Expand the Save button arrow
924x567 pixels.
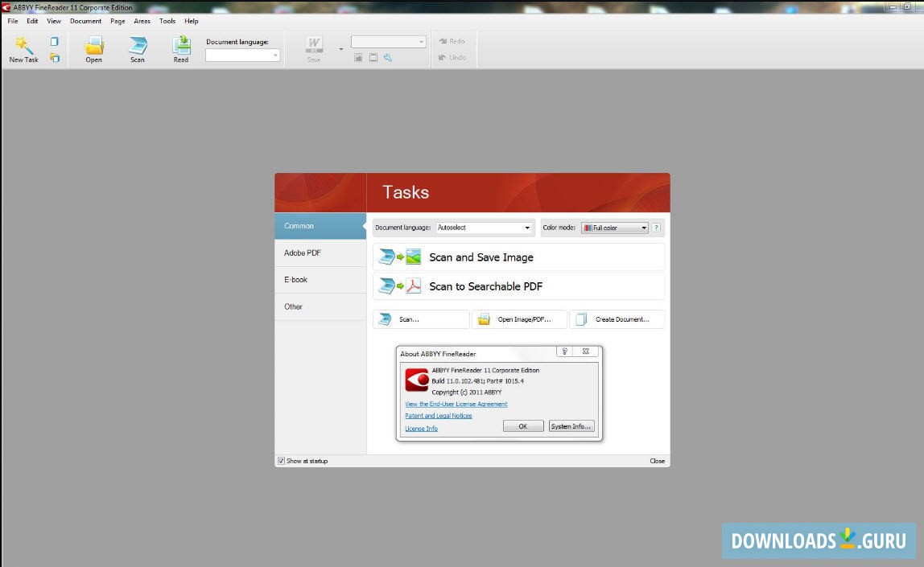[x=341, y=49]
